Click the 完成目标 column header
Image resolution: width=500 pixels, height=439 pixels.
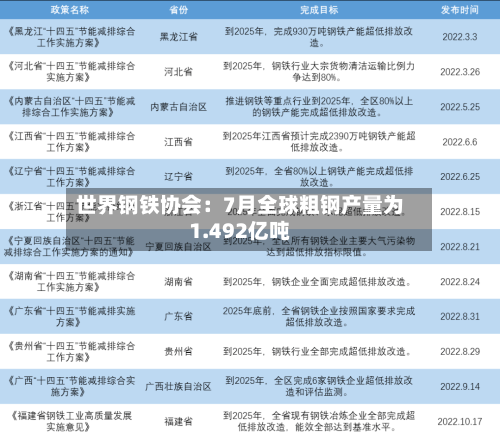coord(319,10)
